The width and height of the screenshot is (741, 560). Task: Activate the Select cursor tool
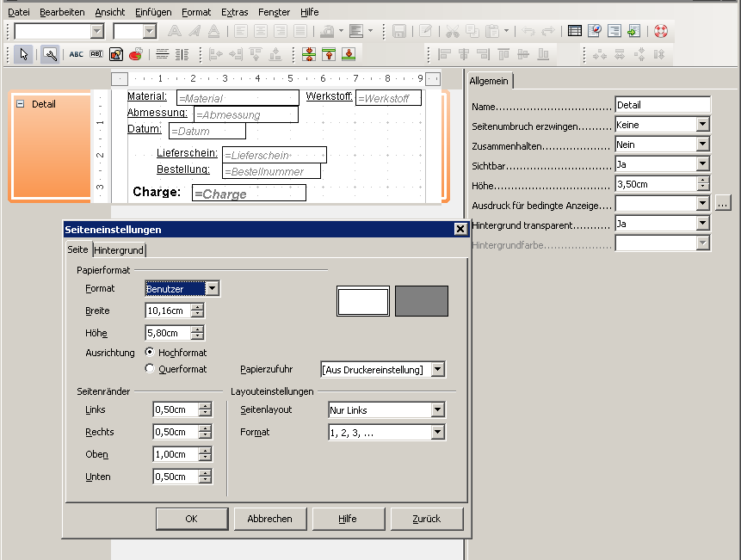point(23,54)
